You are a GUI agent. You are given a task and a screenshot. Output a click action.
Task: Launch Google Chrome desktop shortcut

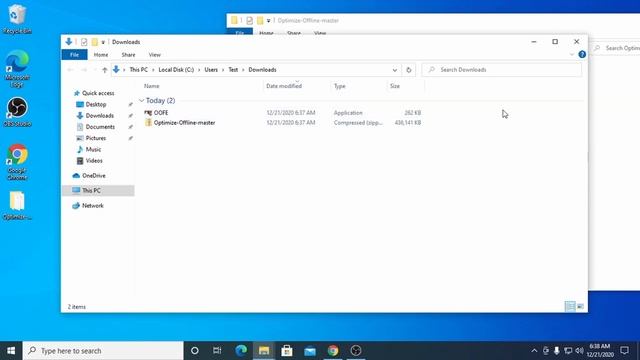click(x=17, y=162)
